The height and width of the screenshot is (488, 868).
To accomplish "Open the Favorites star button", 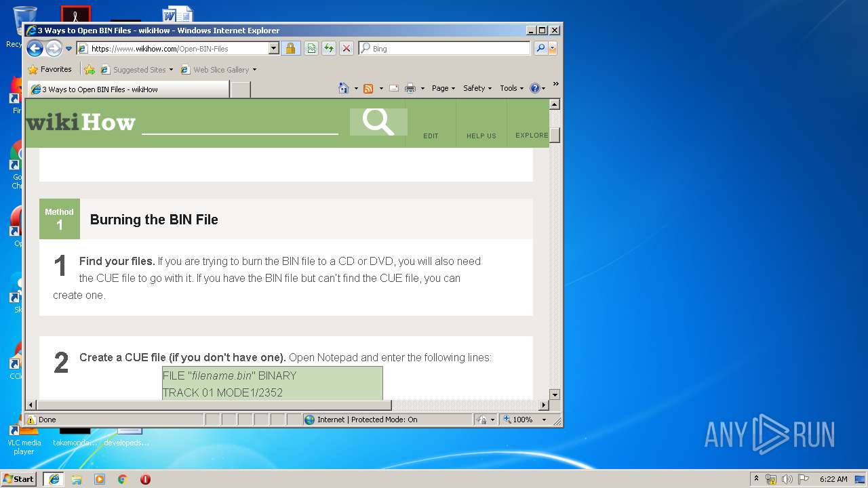I will (x=50, y=69).
